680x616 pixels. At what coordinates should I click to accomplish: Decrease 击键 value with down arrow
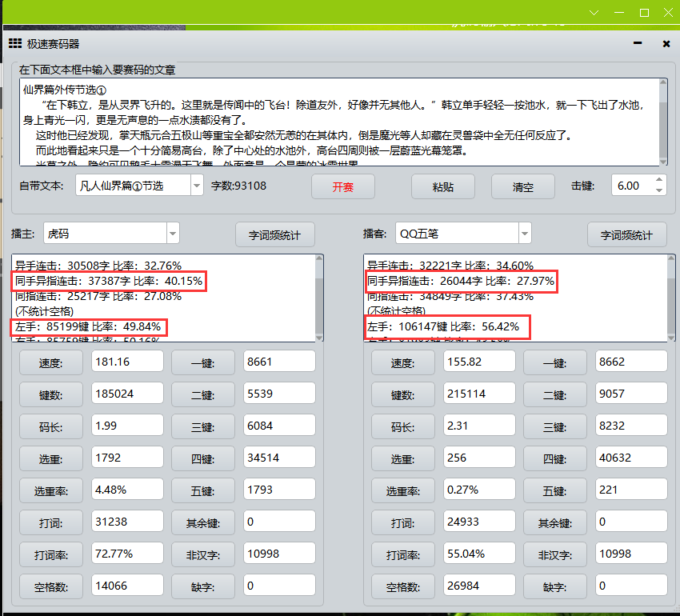pos(659,190)
